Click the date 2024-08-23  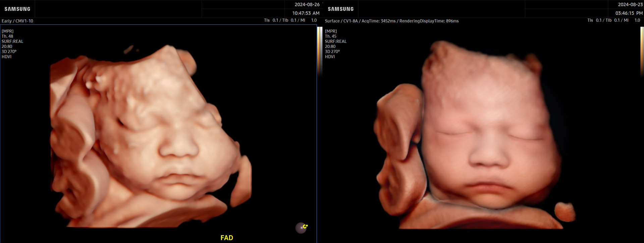[x=631, y=5]
